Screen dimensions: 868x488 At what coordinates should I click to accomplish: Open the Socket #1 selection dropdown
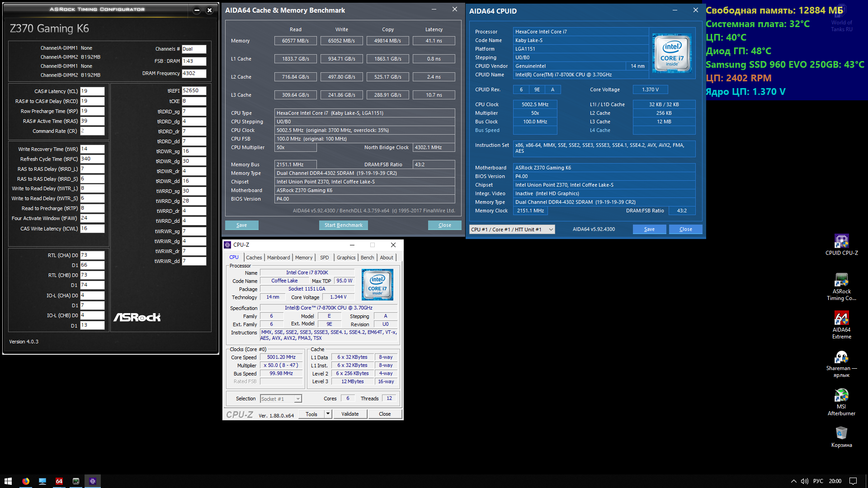(297, 399)
